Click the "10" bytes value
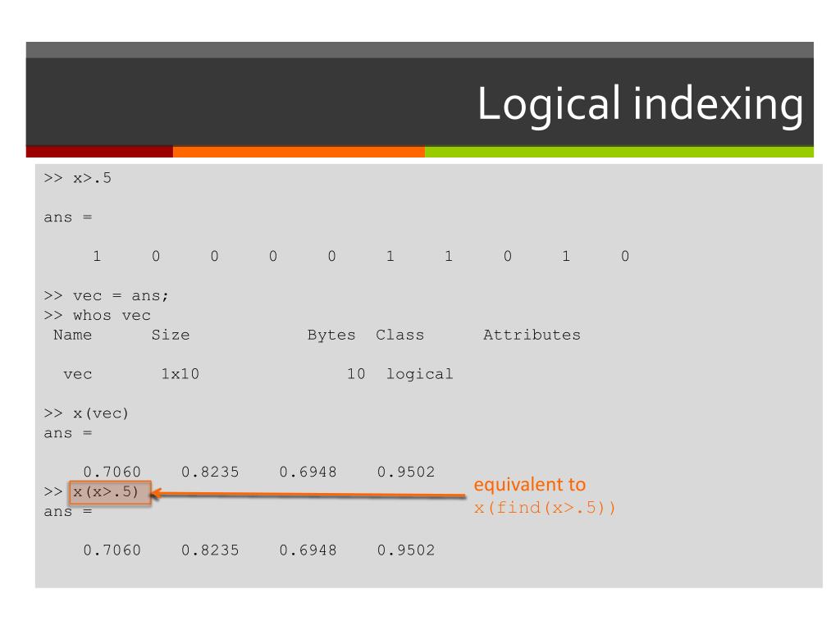Screen dimensions: 840x630 (356, 374)
